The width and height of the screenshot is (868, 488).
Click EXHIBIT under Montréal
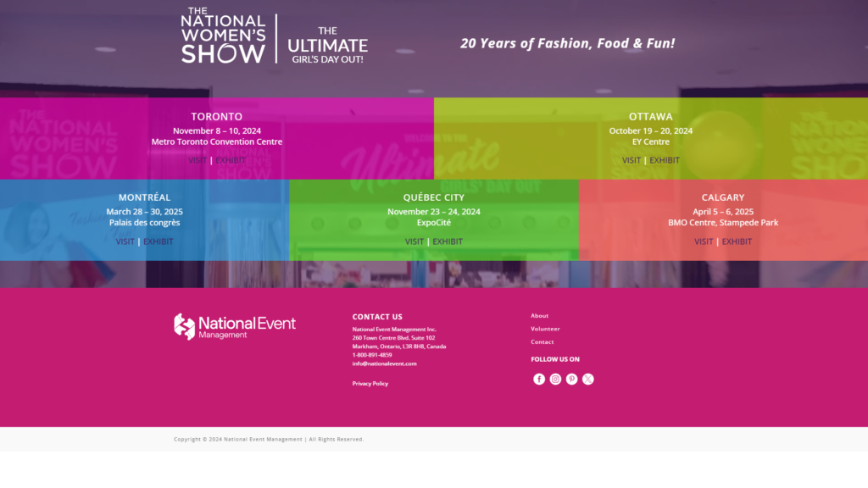(x=159, y=241)
